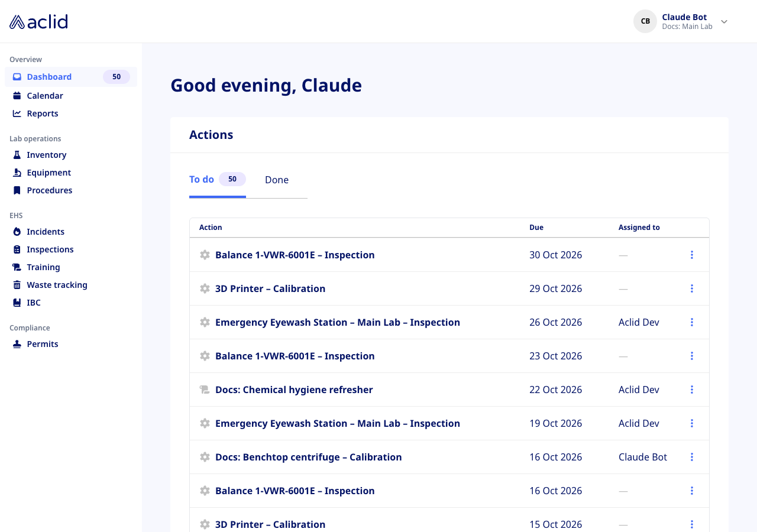Open more options for 16 Oct Balance inspection
Viewport: 757px width, 532px height.
(x=692, y=491)
